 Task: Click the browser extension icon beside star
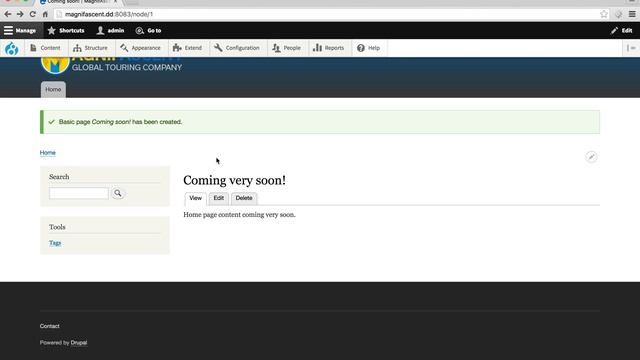point(618,14)
